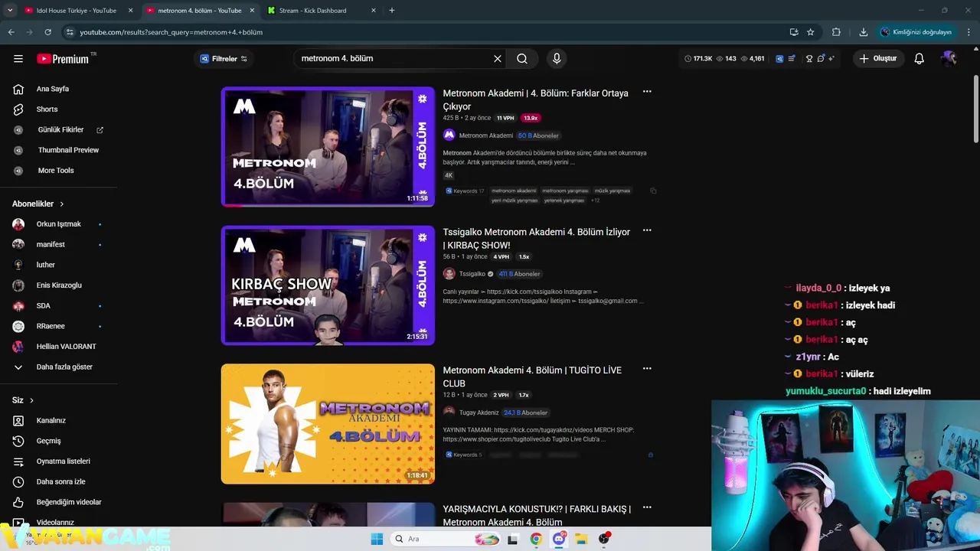Start voice search with the microphone icon
This screenshot has height=551, width=980.
[x=557, y=59]
